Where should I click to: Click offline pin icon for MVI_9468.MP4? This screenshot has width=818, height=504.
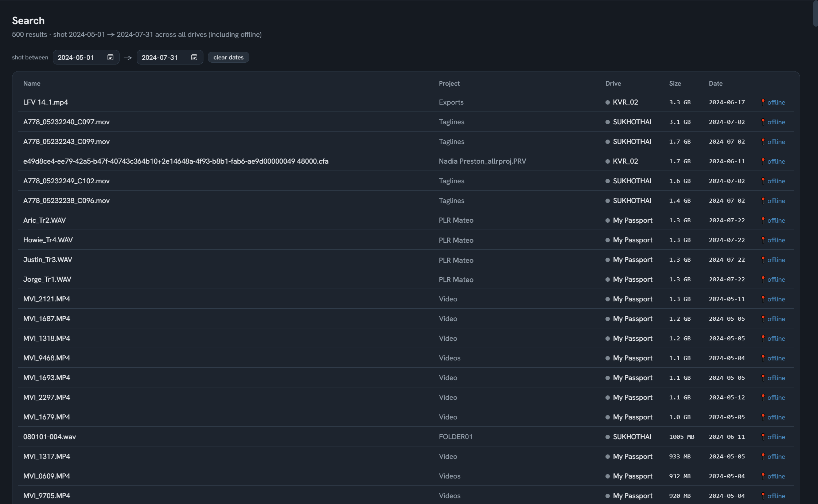[763, 358]
